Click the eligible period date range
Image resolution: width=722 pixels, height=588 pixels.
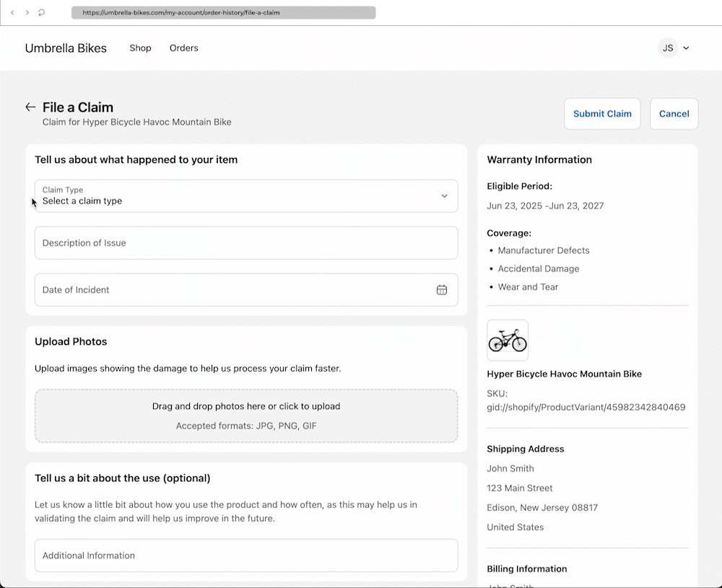point(545,206)
